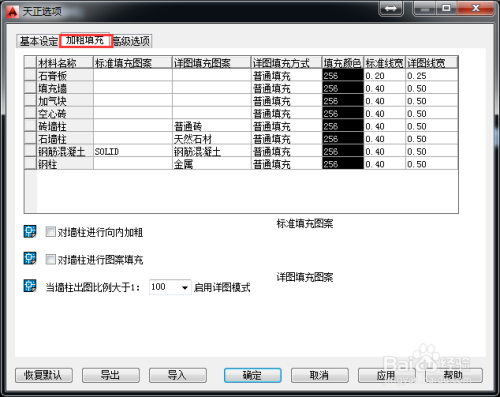Click the 确定 button
Image resolution: width=500 pixels, height=397 pixels.
coord(252,375)
